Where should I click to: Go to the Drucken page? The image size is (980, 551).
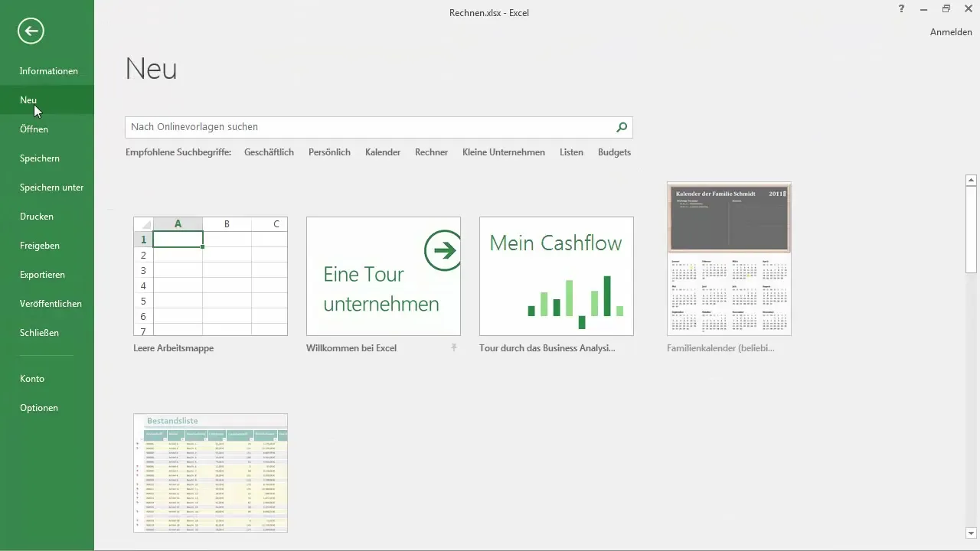click(x=47, y=217)
